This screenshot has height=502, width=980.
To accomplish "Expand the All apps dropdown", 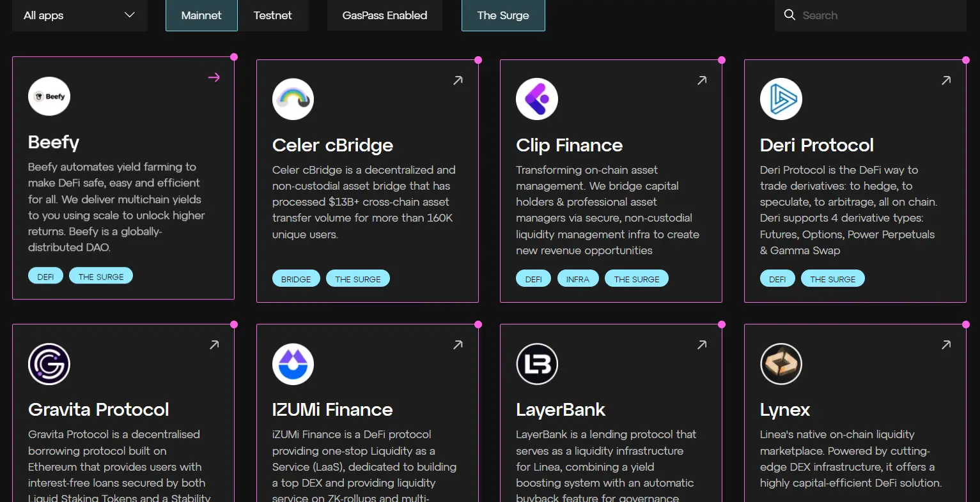I will pos(79,15).
